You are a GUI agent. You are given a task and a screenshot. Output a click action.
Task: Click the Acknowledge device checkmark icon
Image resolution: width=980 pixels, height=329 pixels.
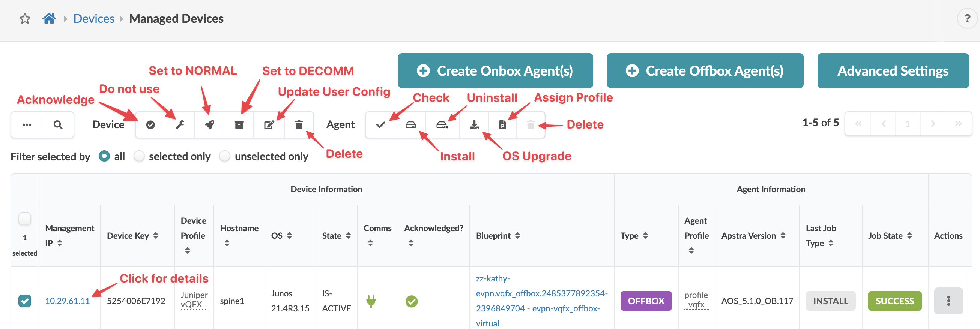(x=150, y=125)
